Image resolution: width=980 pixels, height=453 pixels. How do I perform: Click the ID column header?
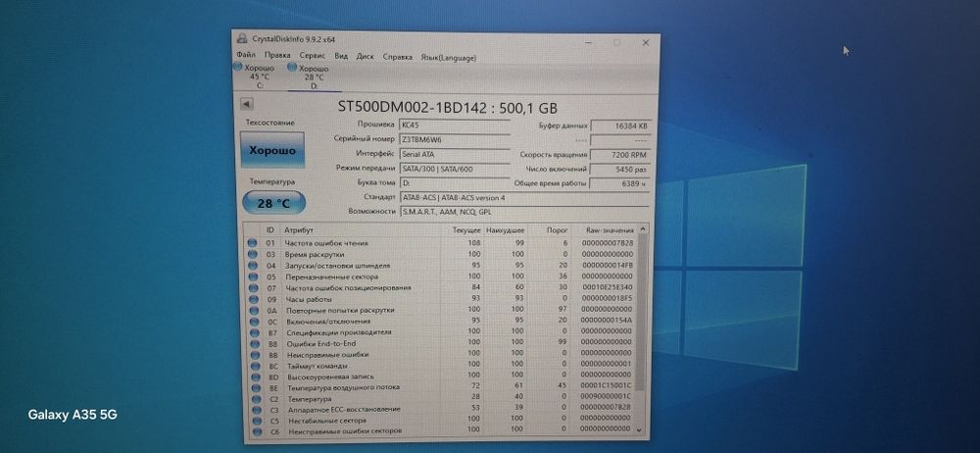[x=270, y=230]
